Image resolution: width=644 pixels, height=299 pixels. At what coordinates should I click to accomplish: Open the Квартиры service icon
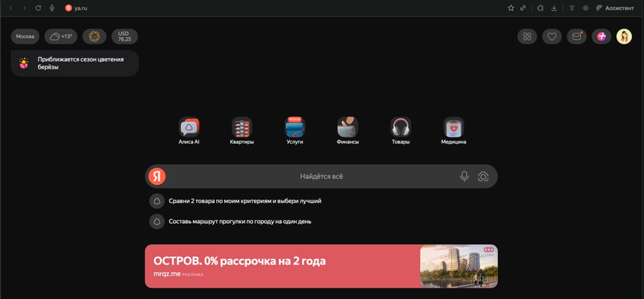(x=242, y=128)
